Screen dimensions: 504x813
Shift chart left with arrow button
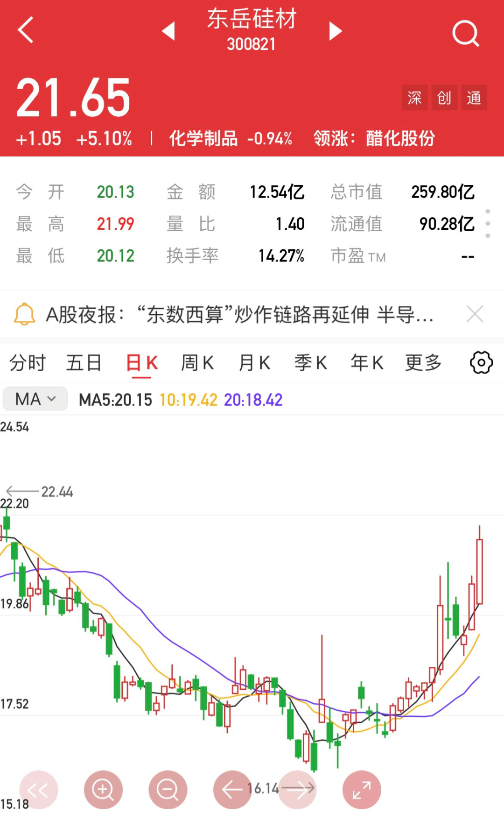click(232, 790)
